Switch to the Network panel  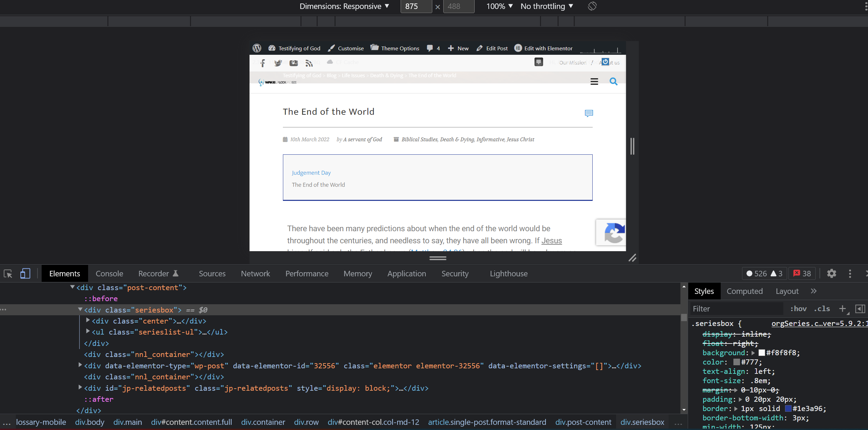click(x=255, y=273)
